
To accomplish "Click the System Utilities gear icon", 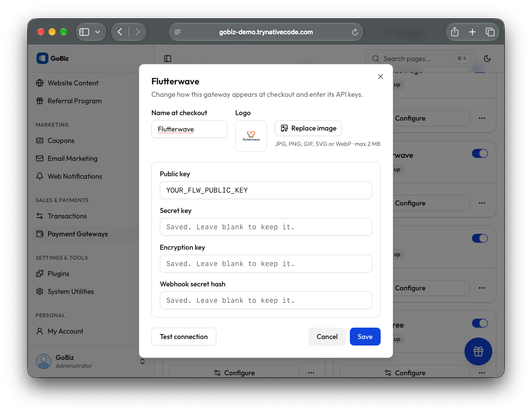I will coord(40,291).
